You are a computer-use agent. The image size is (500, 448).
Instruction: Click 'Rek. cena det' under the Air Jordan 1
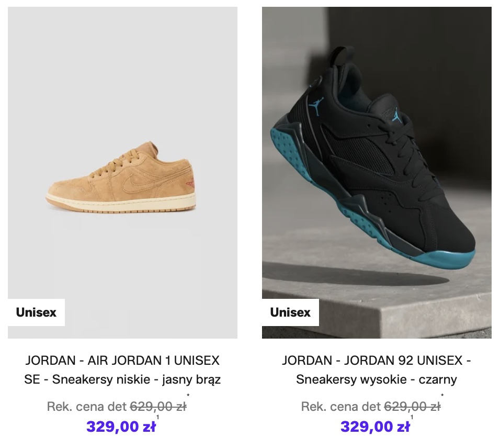pyautogui.click(x=87, y=407)
